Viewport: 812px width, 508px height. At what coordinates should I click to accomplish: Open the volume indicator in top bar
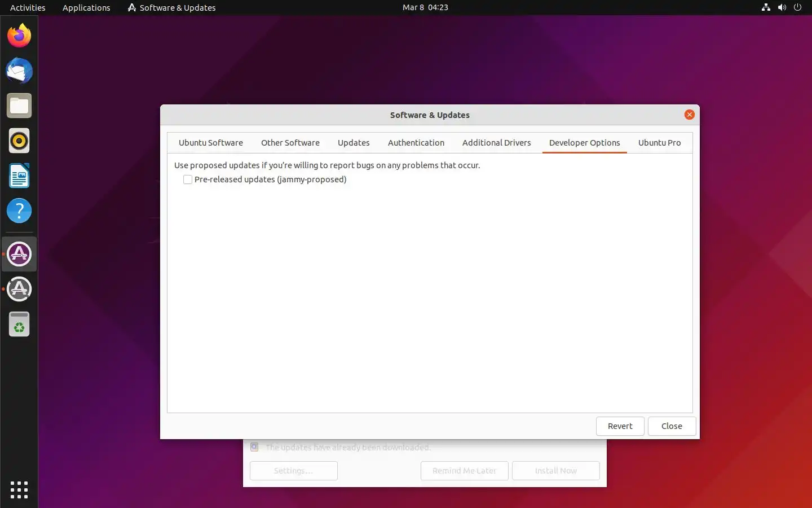tap(782, 7)
